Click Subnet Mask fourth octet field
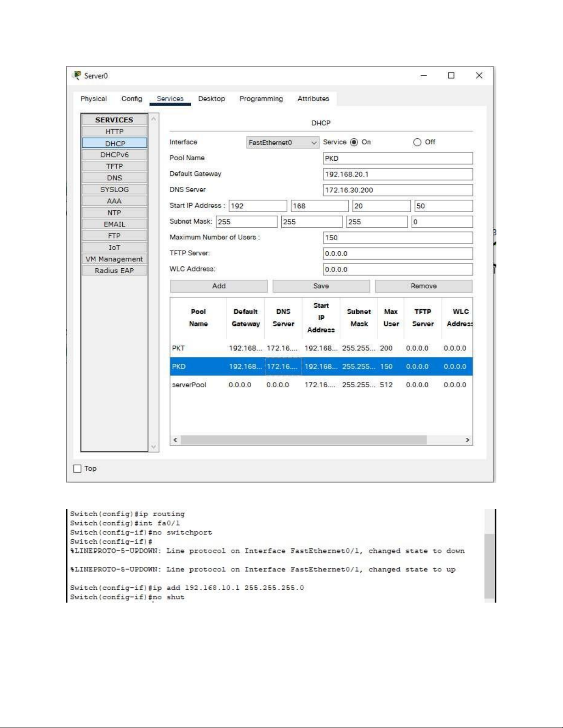This screenshot has width=563, height=728. pos(442,222)
